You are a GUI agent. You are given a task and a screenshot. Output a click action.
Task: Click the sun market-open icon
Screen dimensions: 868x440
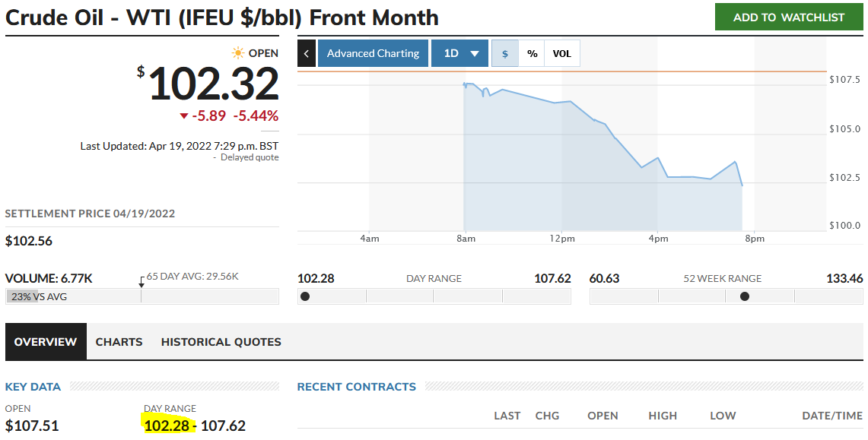point(239,53)
